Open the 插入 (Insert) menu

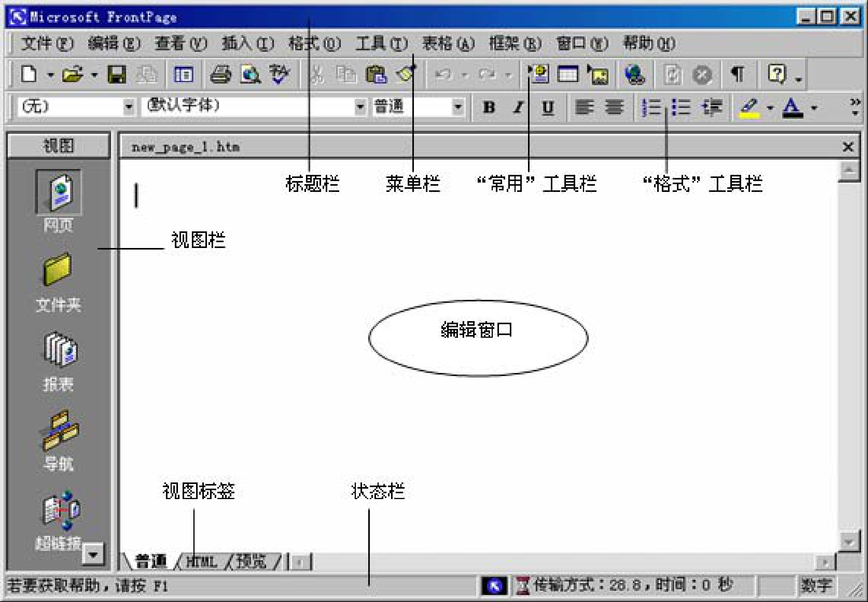pos(248,43)
